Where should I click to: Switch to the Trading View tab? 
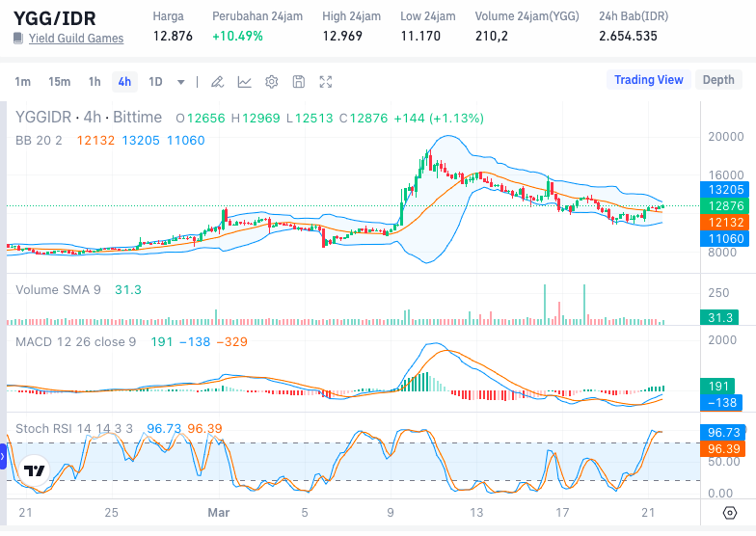(648, 80)
